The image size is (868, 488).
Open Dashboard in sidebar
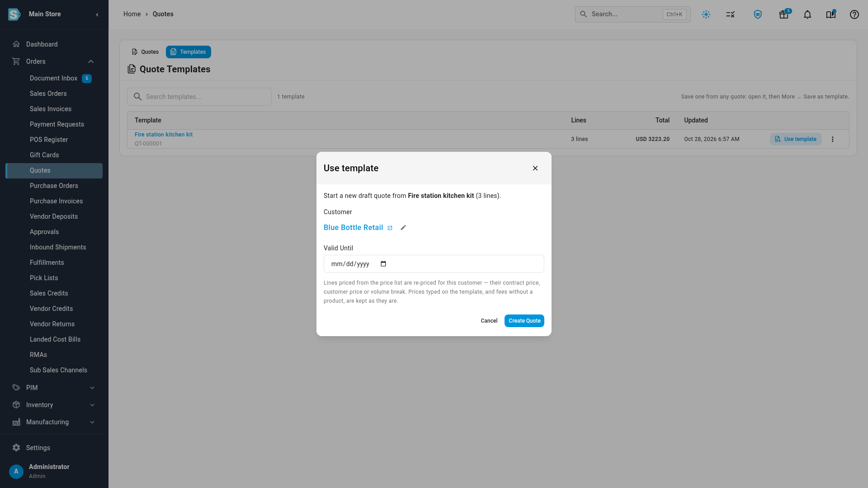tap(54, 44)
